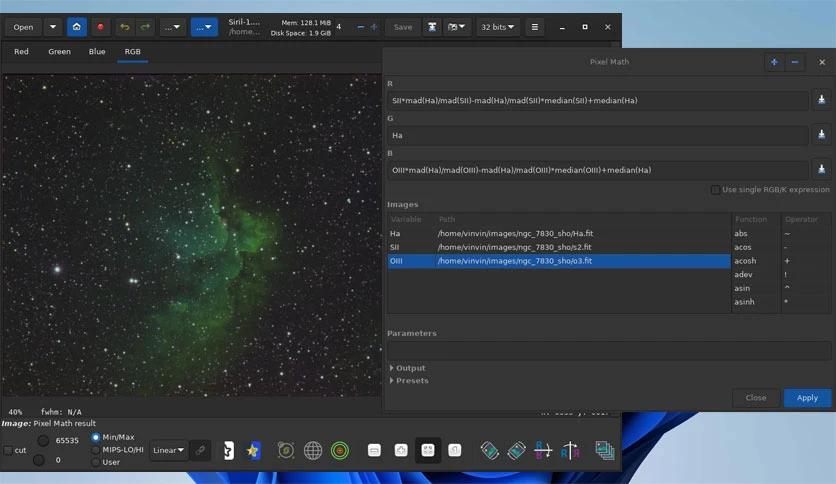Rotate image counter-clockwise icon
836x484 pixels.
pyautogui.click(x=489, y=450)
